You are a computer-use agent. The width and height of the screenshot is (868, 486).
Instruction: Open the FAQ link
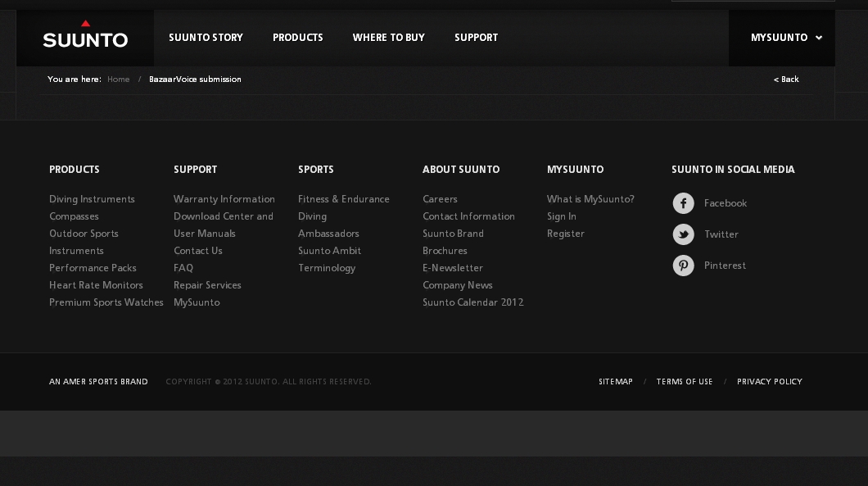click(183, 268)
